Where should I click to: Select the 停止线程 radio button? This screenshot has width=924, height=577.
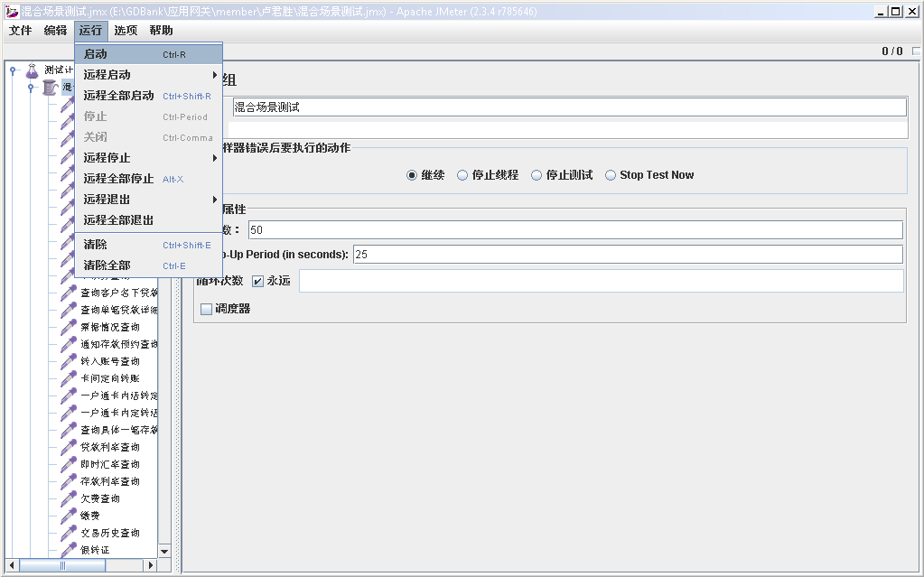[x=462, y=175]
